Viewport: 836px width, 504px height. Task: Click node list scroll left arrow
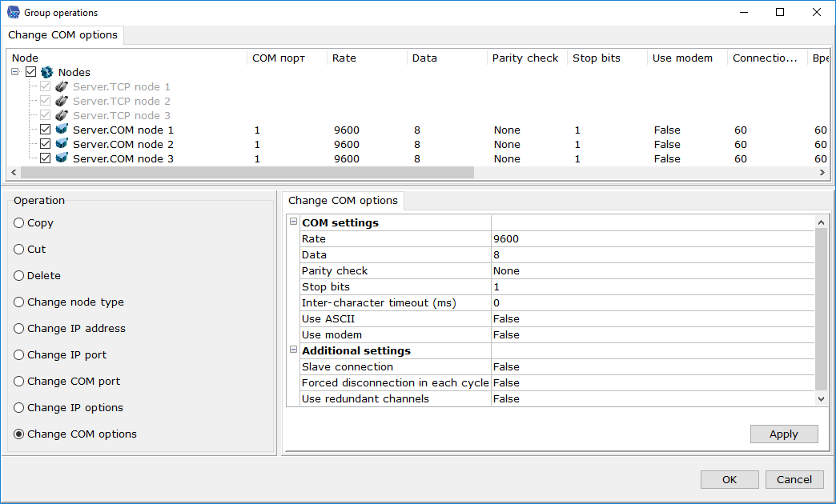[x=14, y=172]
